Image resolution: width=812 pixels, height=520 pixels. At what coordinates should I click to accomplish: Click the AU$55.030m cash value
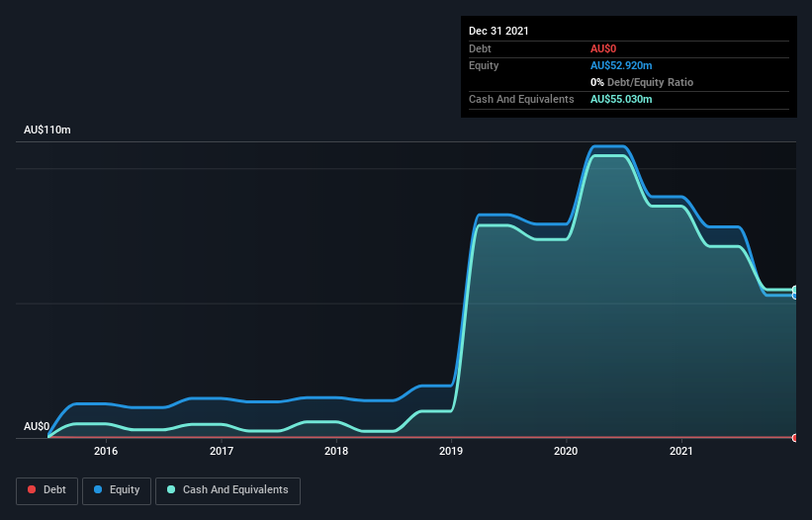tap(621, 99)
